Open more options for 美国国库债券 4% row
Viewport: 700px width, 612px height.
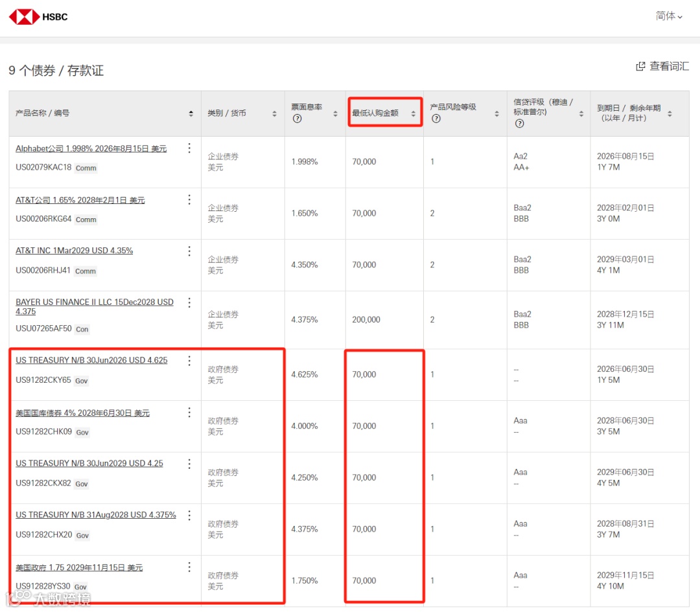[x=189, y=412]
